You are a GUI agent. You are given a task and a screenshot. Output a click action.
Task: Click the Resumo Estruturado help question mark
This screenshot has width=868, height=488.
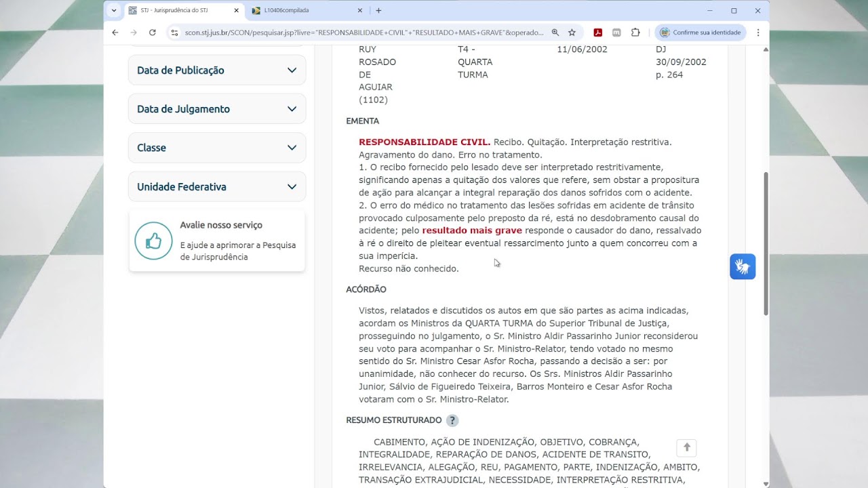[x=452, y=420]
